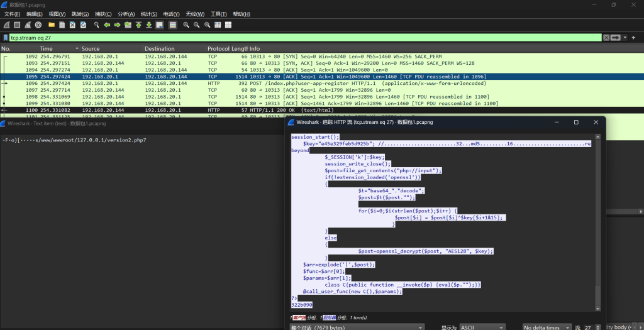Click zoom in magnifier toolbar icon
The width and height of the screenshot is (644, 330).
(x=186, y=25)
